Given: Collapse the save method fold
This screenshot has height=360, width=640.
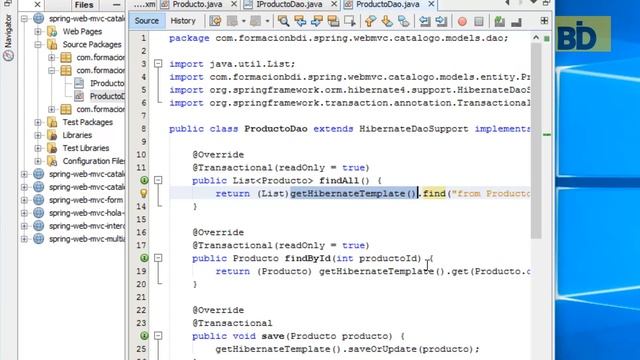Looking at the screenshot, I should pyautogui.click(x=158, y=336).
